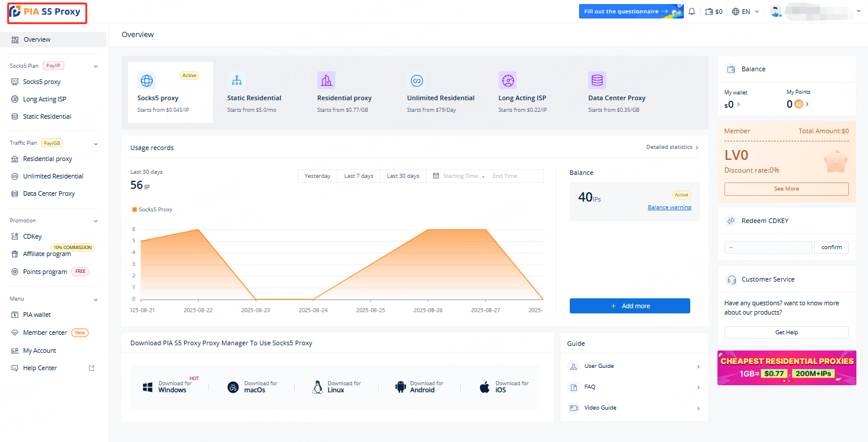Open the EN language dropdown
The width and height of the screenshot is (868, 442).
(x=745, y=12)
